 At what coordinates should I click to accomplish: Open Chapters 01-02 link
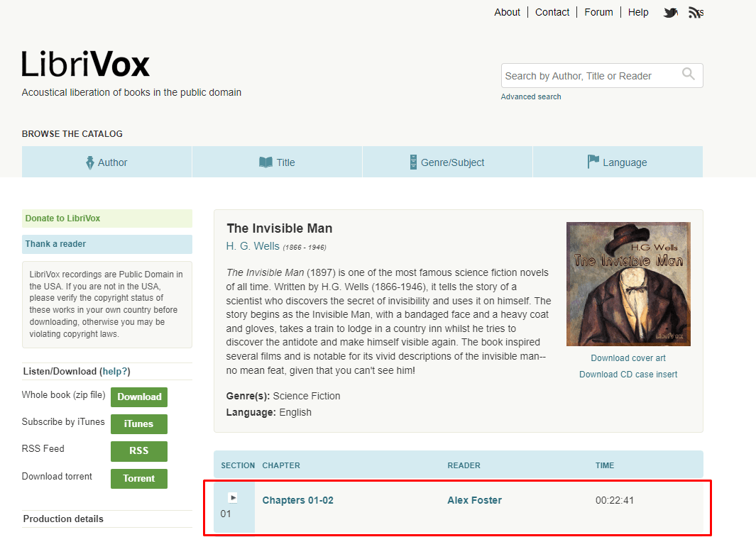[298, 500]
